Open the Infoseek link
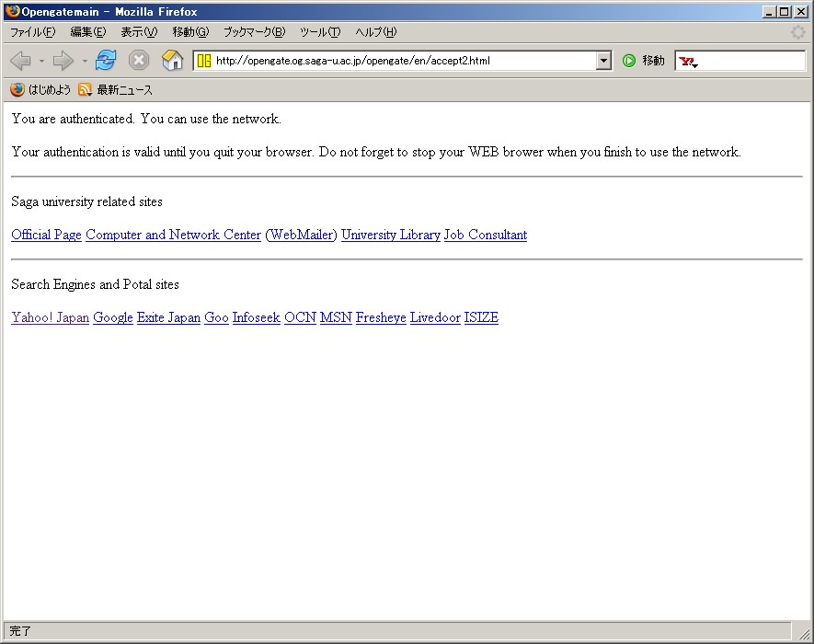The height and width of the screenshot is (644, 814). click(257, 317)
